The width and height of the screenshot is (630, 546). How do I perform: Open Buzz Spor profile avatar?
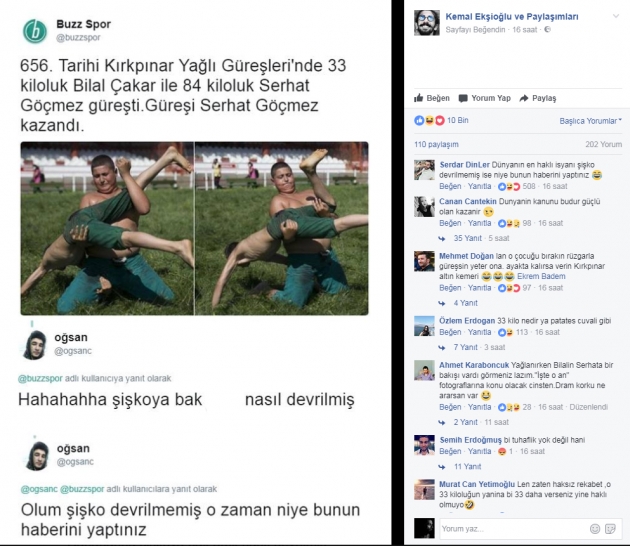point(35,31)
